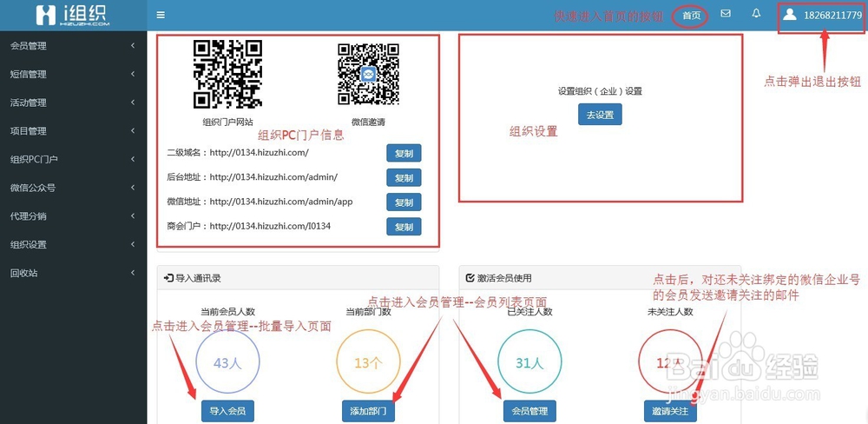The width and height of the screenshot is (868, 424).
Task: Copy the 后台地址 URL
Action: (404, 178)
